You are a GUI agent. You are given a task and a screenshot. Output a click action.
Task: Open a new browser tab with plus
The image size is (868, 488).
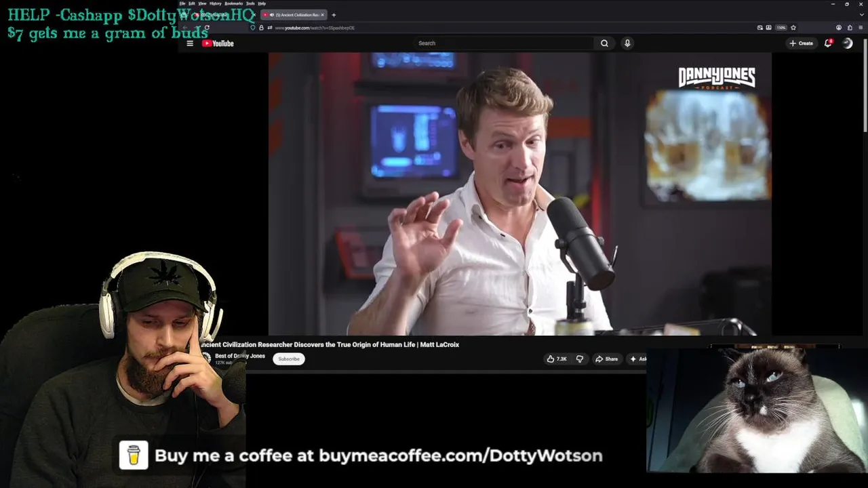pos(334,15)
